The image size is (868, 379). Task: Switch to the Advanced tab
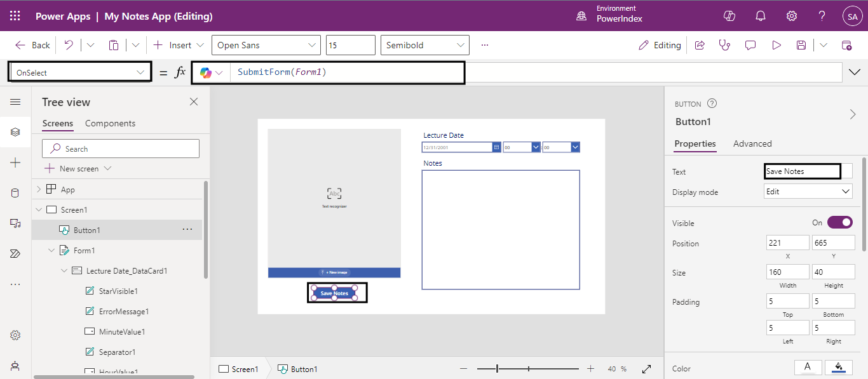coord(752,143)
